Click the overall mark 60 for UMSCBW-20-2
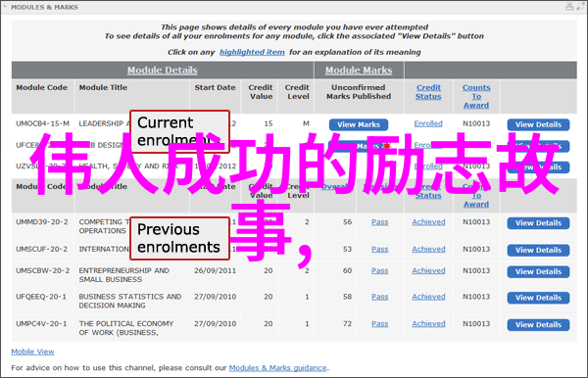This screenshot has height=378, width=588. [x=347, y=270]
